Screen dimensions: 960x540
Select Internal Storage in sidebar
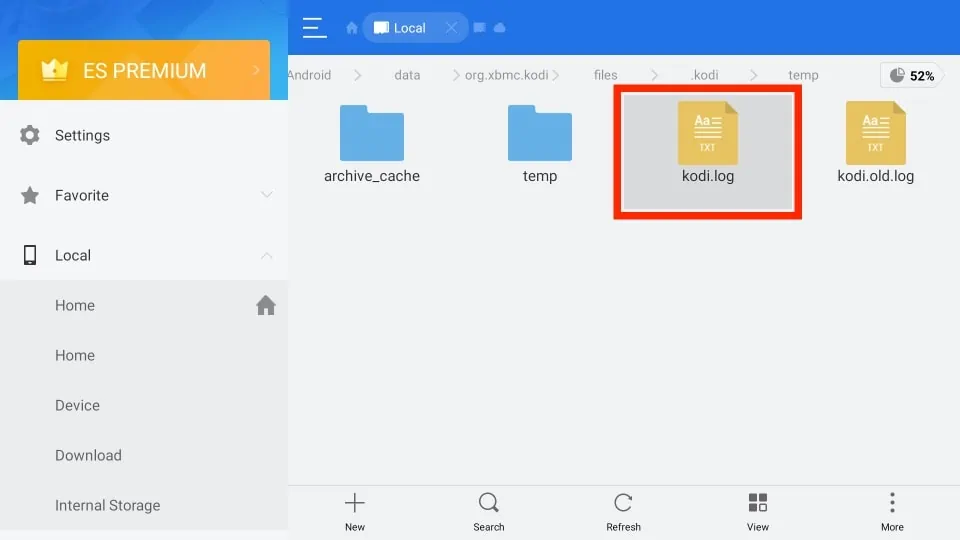click(x=144, y=505)
